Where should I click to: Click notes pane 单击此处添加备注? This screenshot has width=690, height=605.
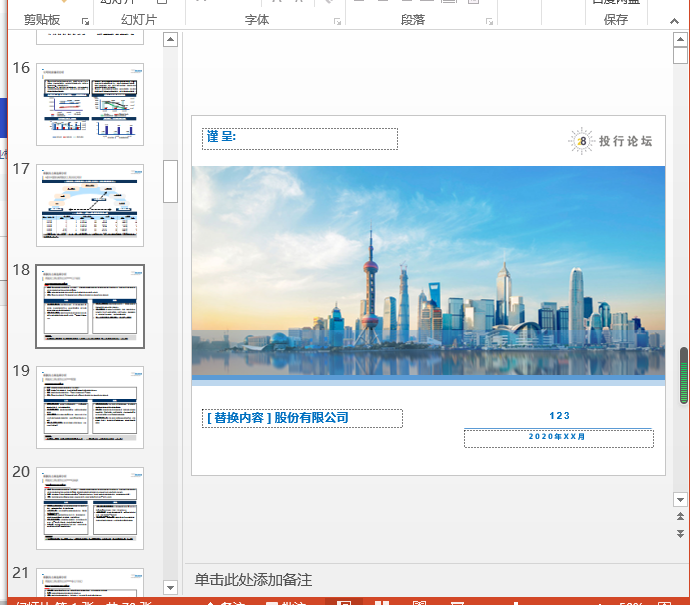[x=253, y=580]
